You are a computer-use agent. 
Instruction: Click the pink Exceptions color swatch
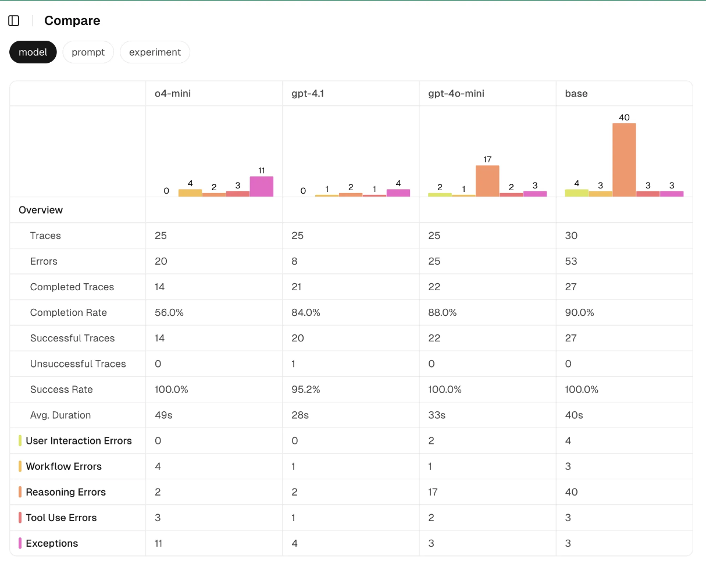tap(20, 543)
